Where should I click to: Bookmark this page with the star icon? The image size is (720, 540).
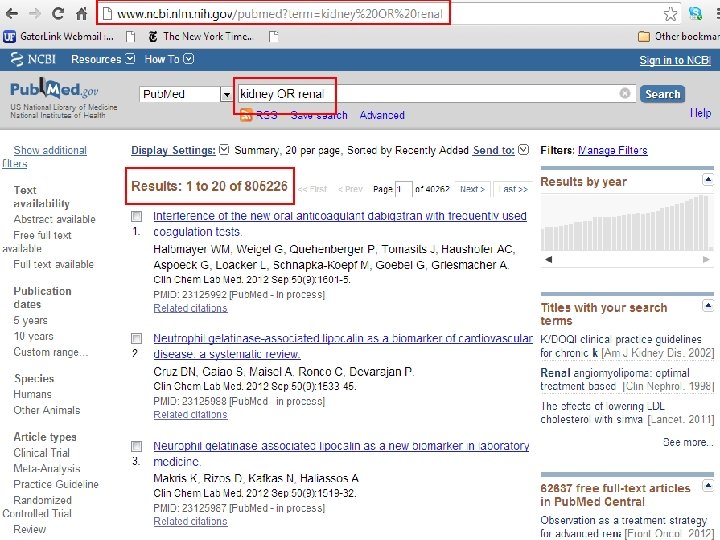[670, 14]
